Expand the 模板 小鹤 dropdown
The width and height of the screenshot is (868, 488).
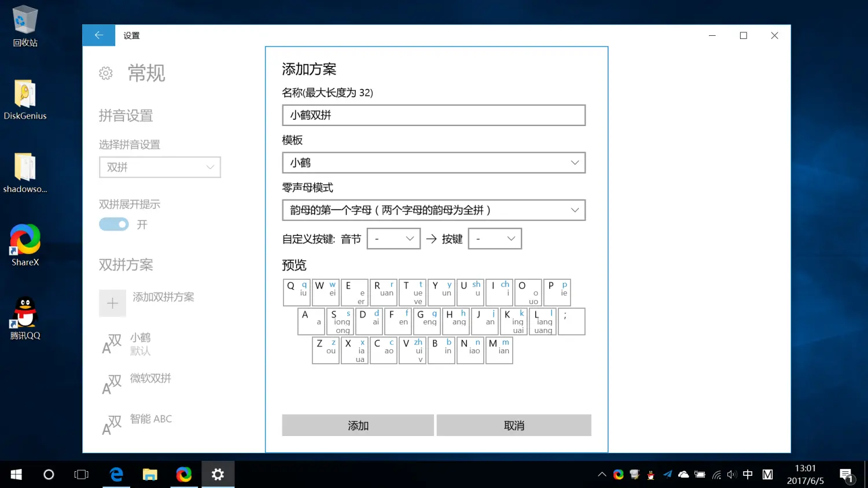[x=434, y=162]
